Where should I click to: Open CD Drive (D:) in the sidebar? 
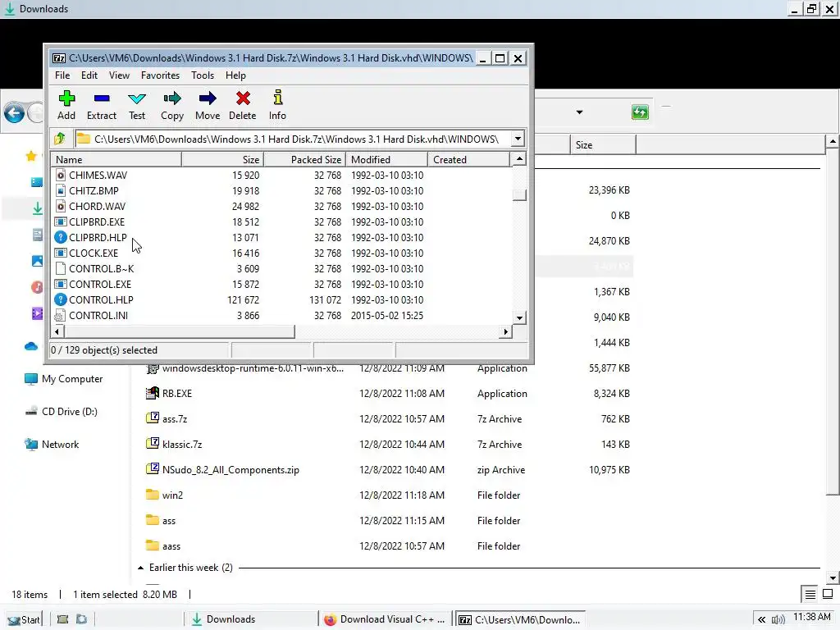click(61, 412)
